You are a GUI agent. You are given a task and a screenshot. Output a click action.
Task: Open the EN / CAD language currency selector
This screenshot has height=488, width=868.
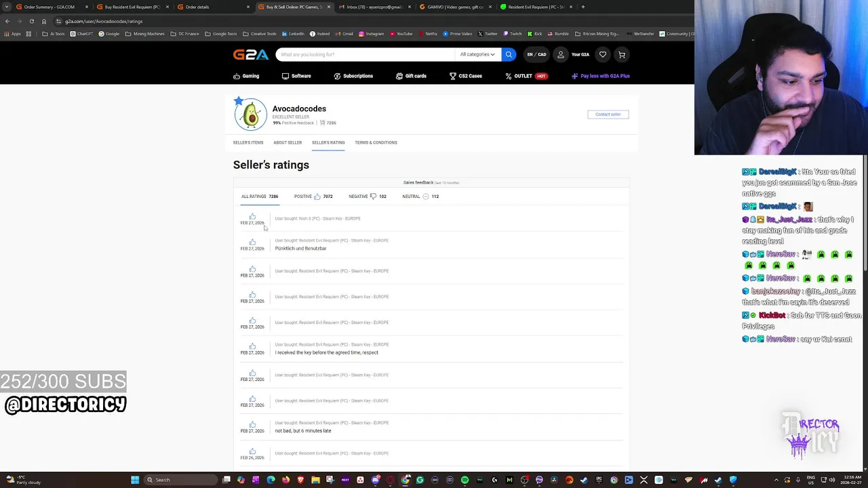[536, 54]
